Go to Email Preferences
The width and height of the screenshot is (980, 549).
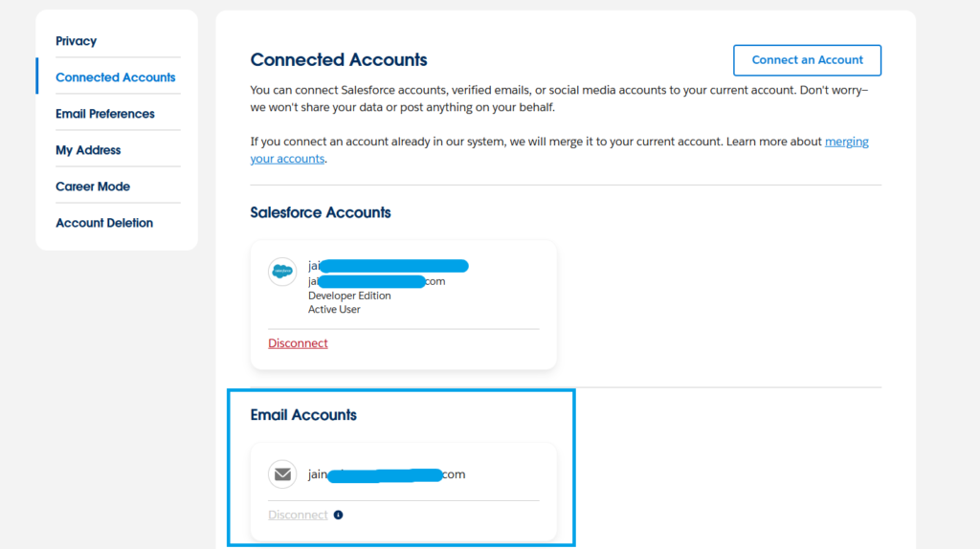(x=105, y=114)
